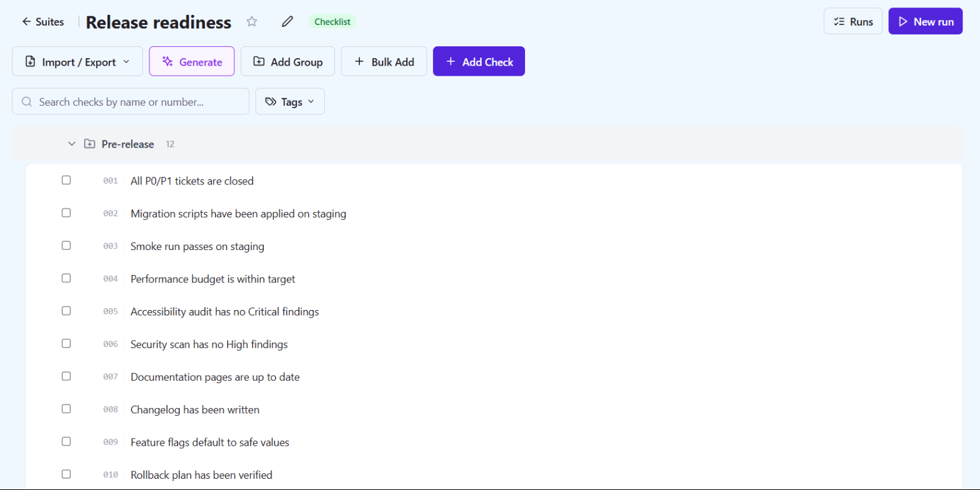Focus the search checks field
The image size is (980, 490).
click(x=131, y=101)
